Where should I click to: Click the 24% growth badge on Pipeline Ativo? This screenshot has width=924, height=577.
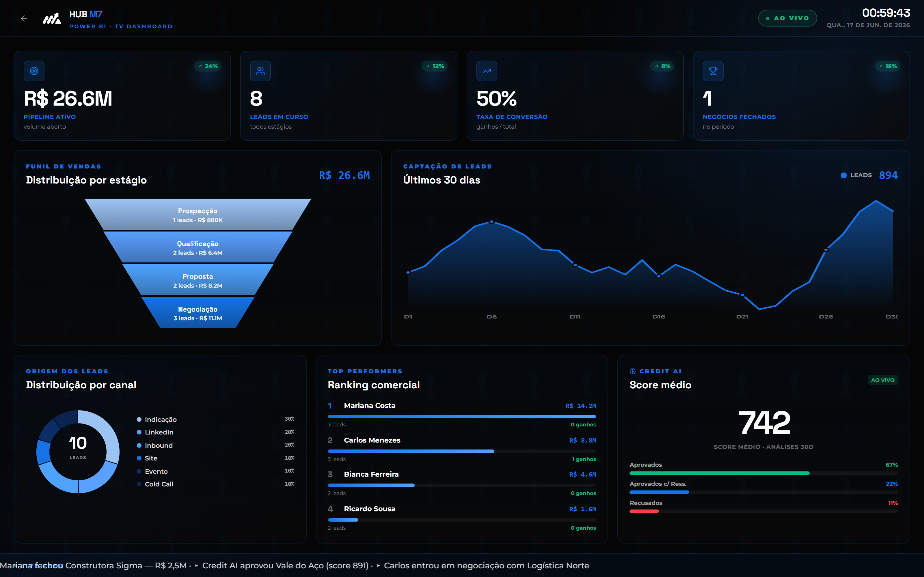point(208,66)
